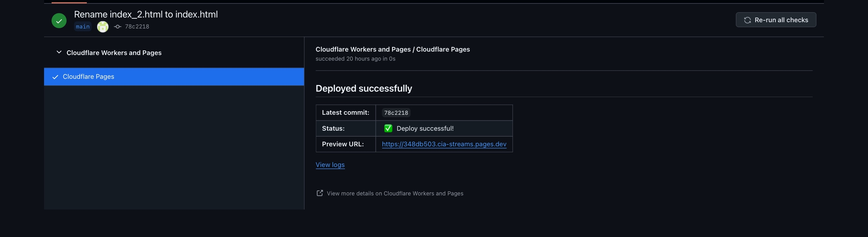This screenshot has width=868, height=237.
Task: Click the commit icon beside 78c2218
Action: [x=117, y=27]
